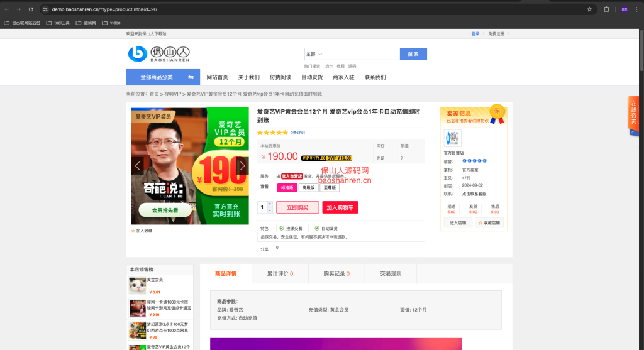Select the 标准版 package option
Screen dimensions: 644x350
(x=287, y=187)
